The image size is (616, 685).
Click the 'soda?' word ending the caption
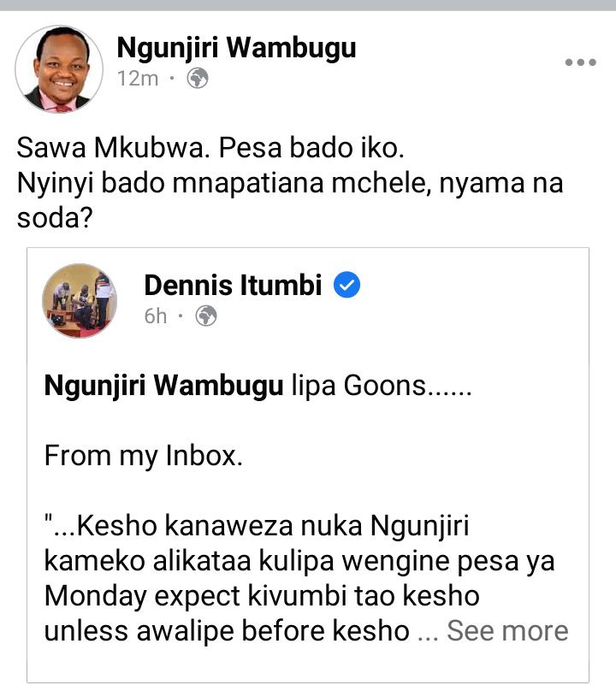point(55,217)
